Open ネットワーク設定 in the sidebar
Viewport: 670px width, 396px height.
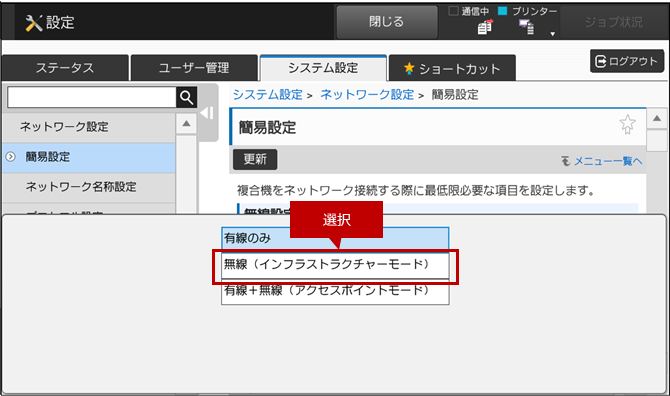coord(88,127)
